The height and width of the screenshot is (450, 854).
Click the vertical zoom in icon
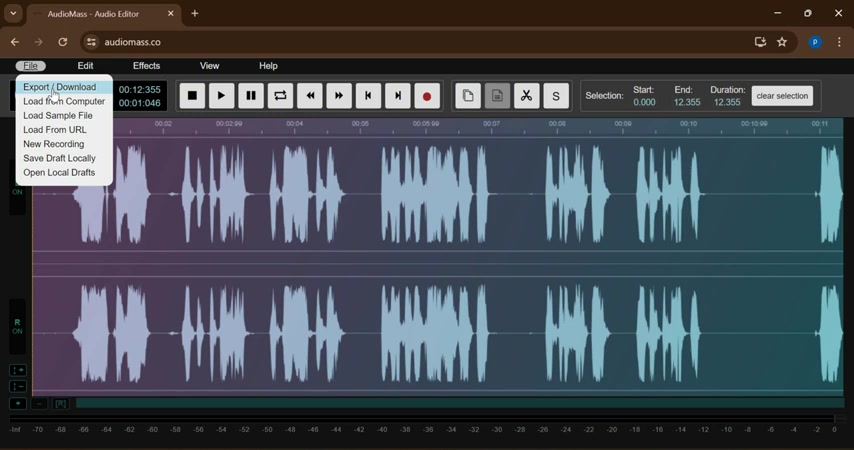18,371
